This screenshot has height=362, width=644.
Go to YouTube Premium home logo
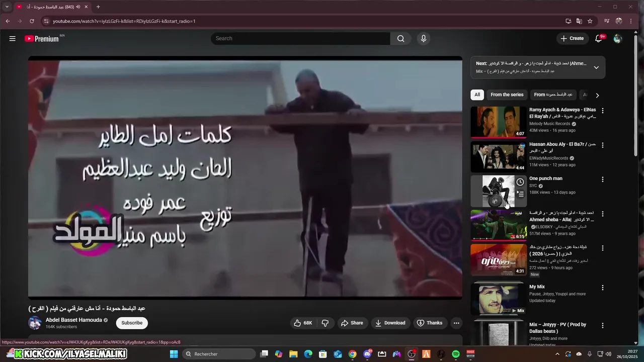[42, 39]
